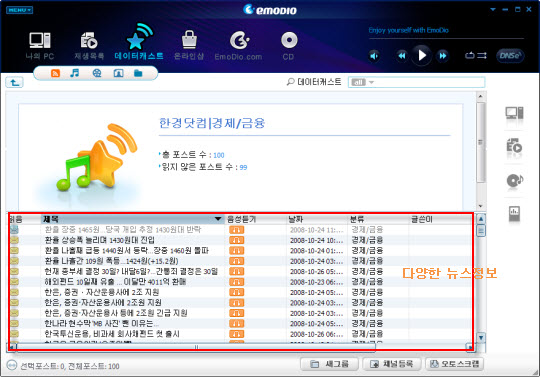Click the info panel scroll-down arrow

[480, 206]
